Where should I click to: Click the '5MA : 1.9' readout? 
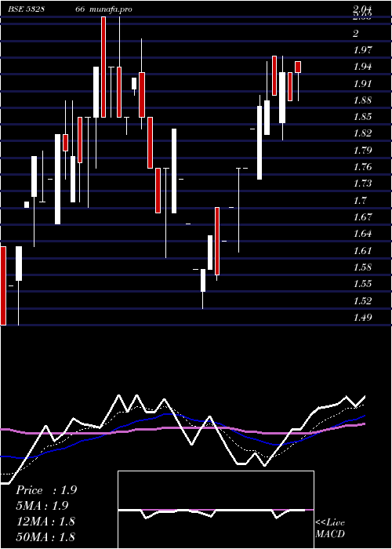(42, 506)
